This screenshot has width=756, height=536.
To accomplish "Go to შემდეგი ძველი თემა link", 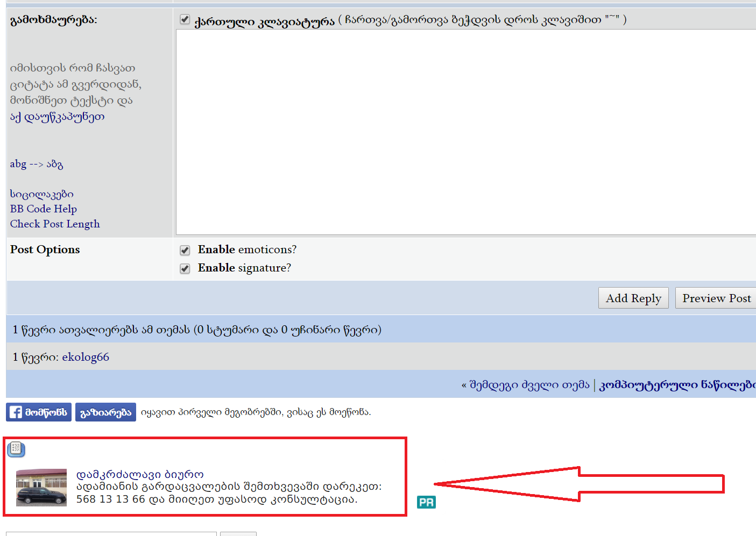I will (x=529, y=385).
